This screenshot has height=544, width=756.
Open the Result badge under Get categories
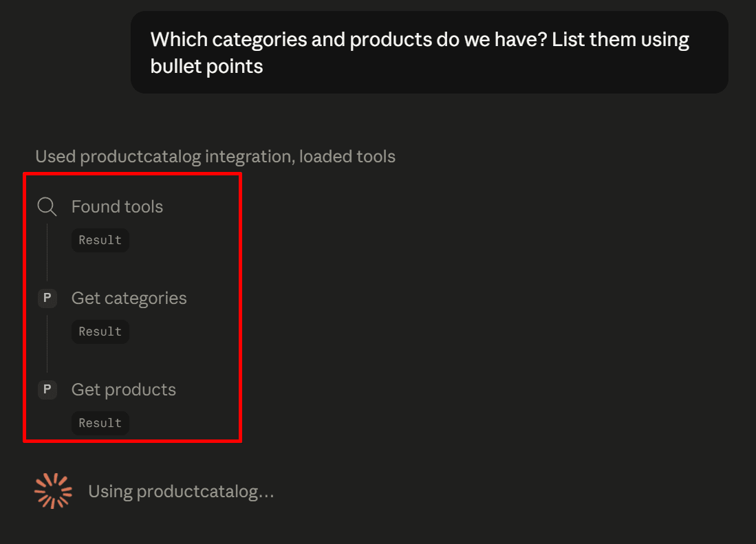[x=100, y=331]
